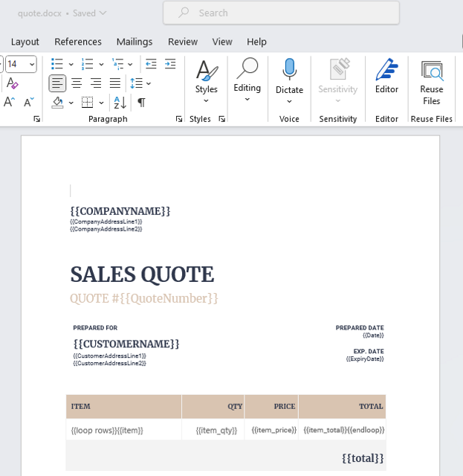Click Decrease Font Size icon

[29, 102]
